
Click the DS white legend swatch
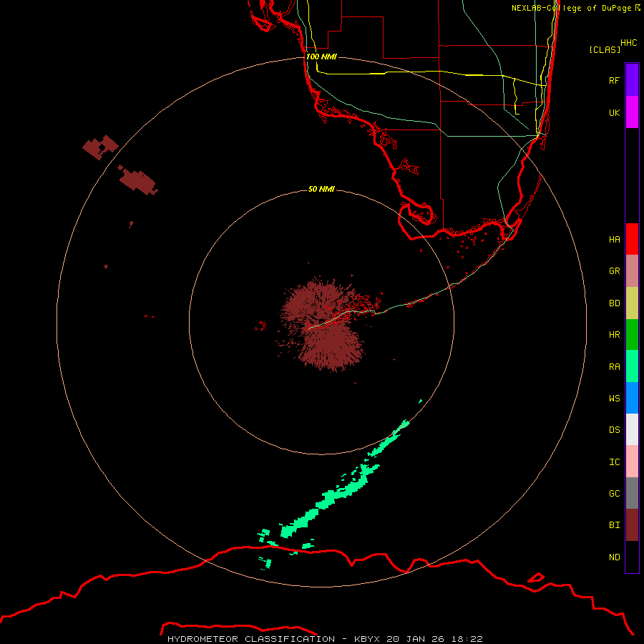(632, 429)
